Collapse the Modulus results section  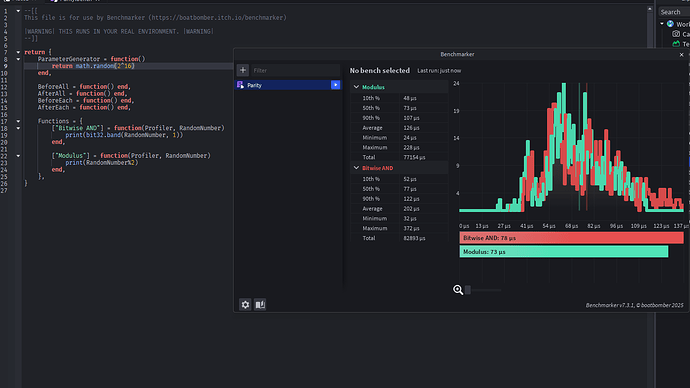[x=356, y=87]
